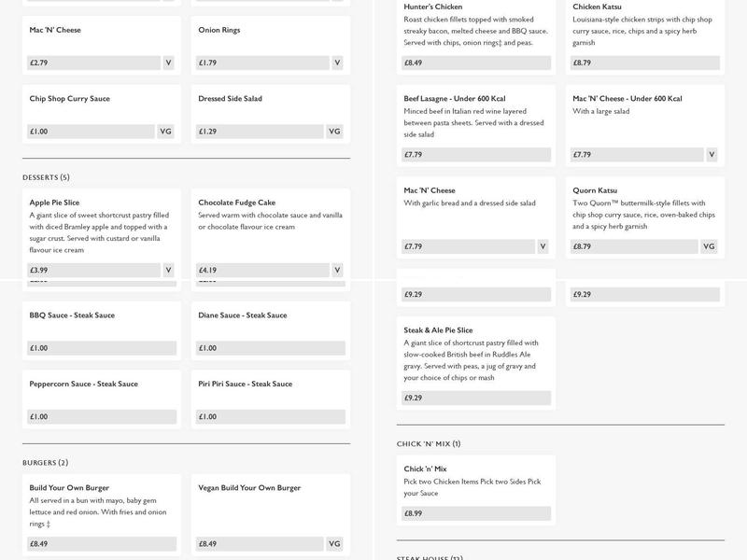The image size is (747, 560).
Task: Click the VG badge on Vegan Build Your Own Burger
Action: click(334, 544)
